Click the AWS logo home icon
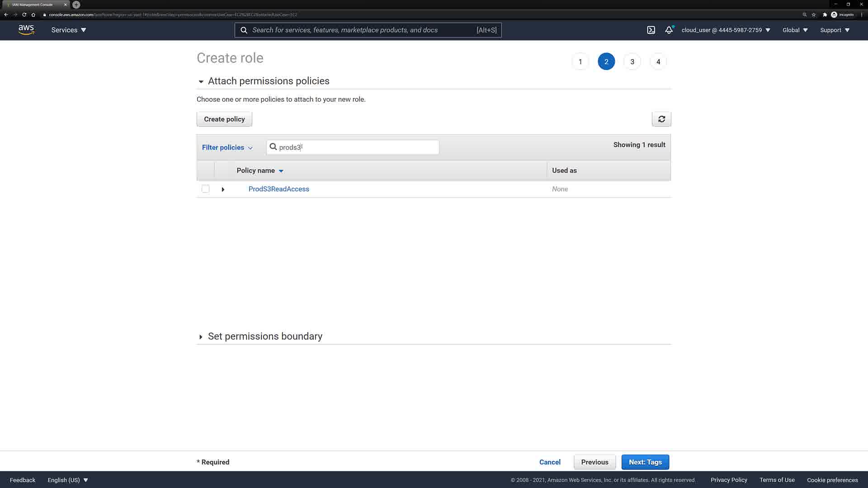868x488 pixels. [x=26, y=30]
